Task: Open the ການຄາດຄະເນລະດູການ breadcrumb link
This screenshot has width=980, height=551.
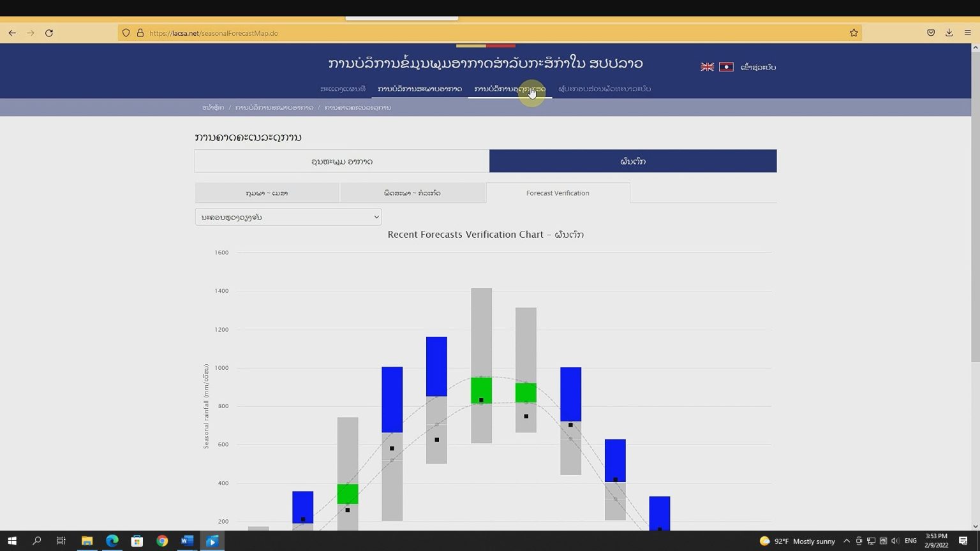Action: (358, 107)
